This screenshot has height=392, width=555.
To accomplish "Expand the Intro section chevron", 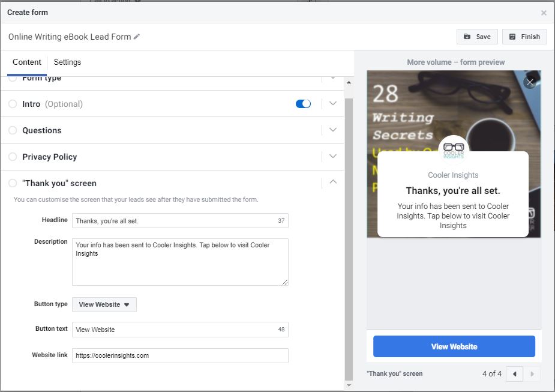I will pyautogui.click(x=333, y=103).
